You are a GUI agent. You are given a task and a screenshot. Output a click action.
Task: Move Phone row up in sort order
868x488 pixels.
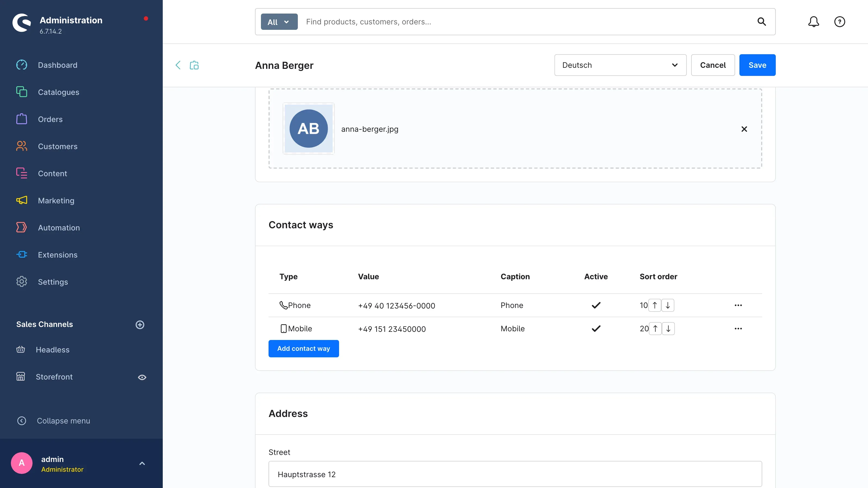[654, 305]
